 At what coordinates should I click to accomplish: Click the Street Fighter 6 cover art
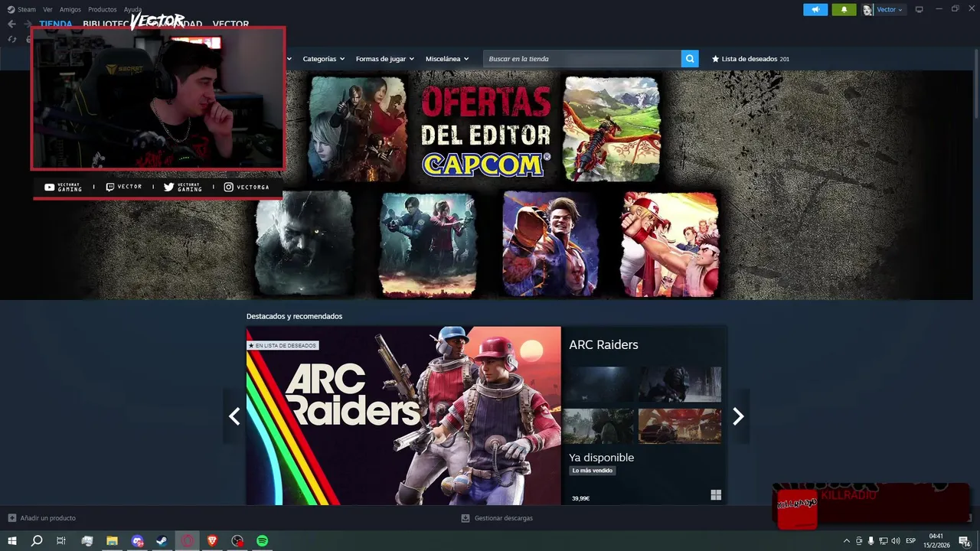pyautogui.click(x=550, y=243)
